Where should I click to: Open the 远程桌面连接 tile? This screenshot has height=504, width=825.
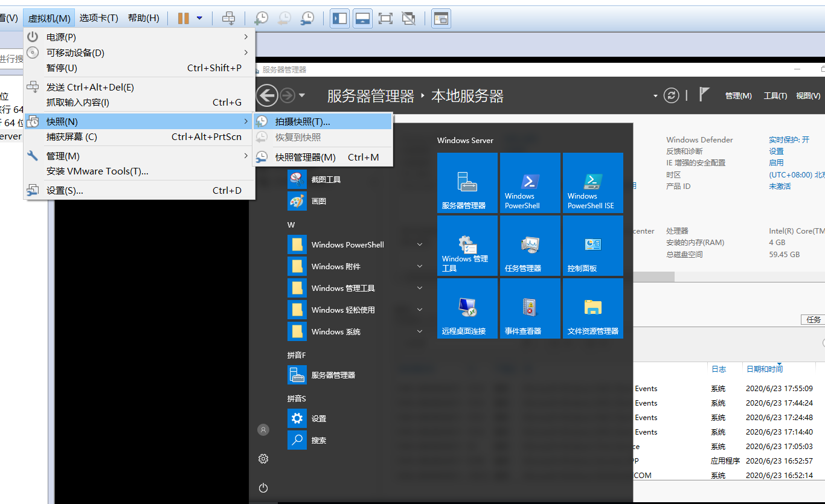(x=467, y=308)
